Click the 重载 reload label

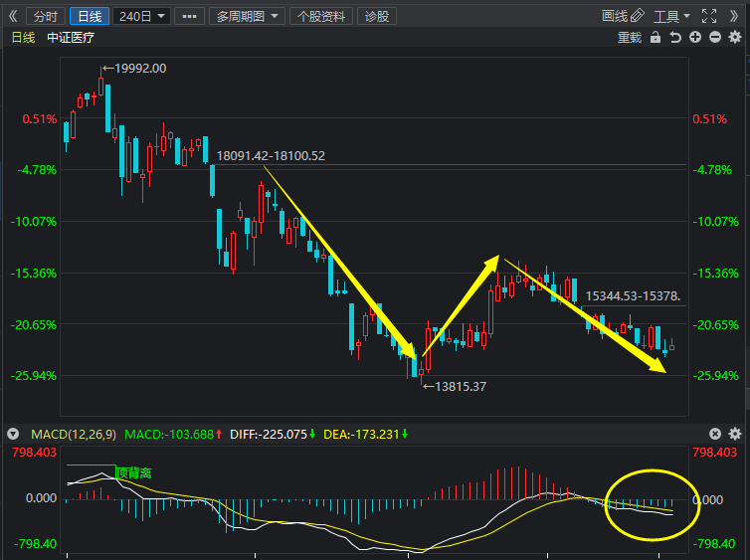pyautogui.click(x=630, y=38)
